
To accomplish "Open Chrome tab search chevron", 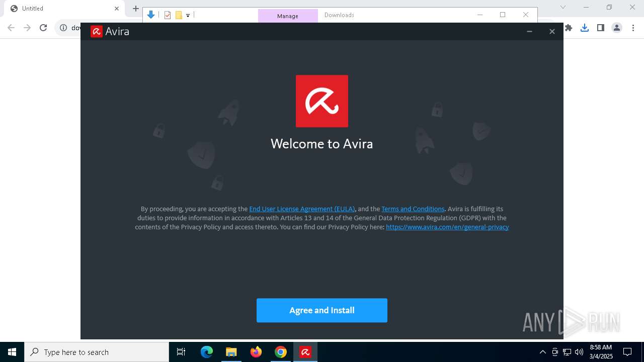I will pyautogui.click(x=563, y=7).
